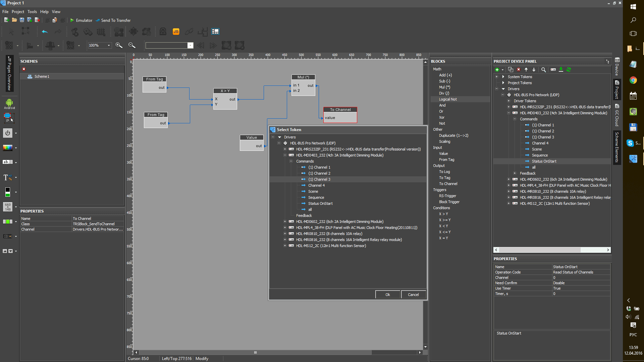This screenshot has width=644, height=362.
Task: Click the Undo arrow icon in toolbar
Action: click(44, 32)
